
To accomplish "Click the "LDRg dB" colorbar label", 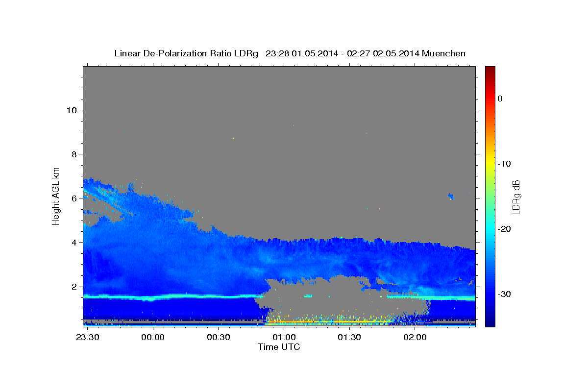I will point(516,197).
